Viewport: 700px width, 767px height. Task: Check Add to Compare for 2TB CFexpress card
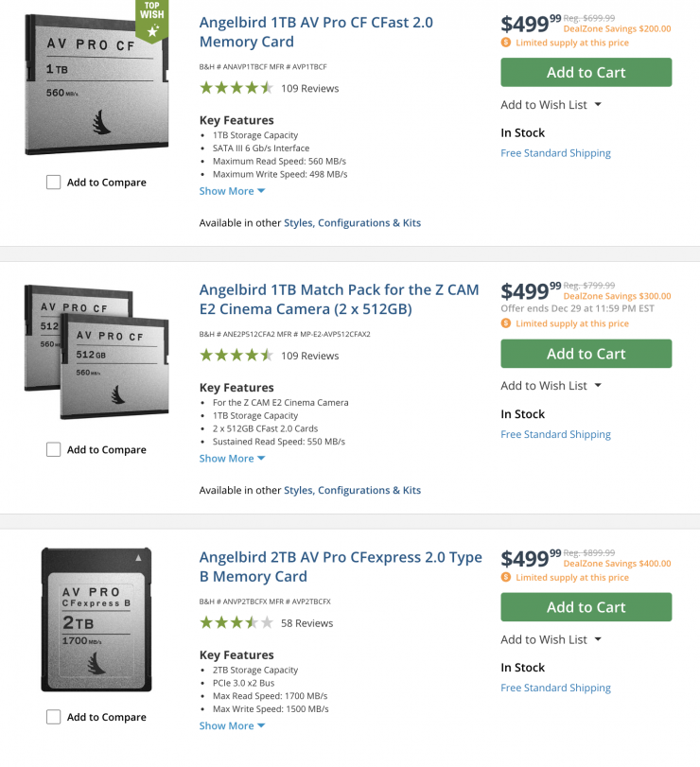tap(54, 718)
